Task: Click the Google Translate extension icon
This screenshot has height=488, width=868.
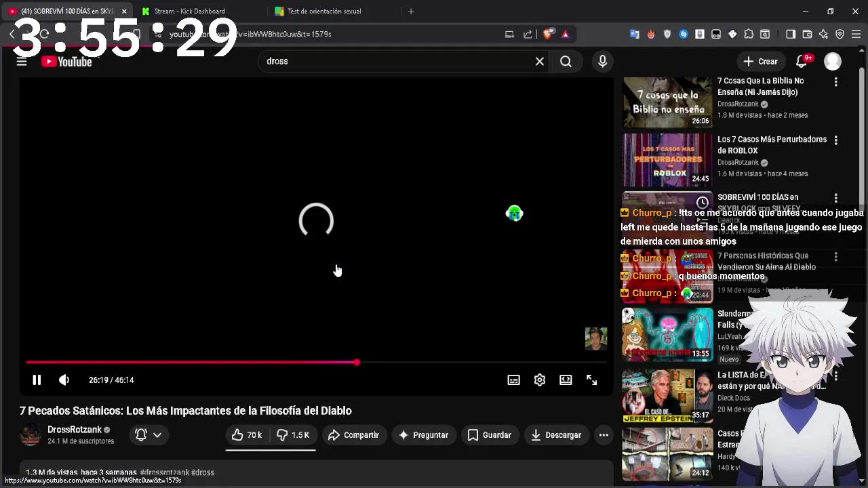Action: point(635,34)
